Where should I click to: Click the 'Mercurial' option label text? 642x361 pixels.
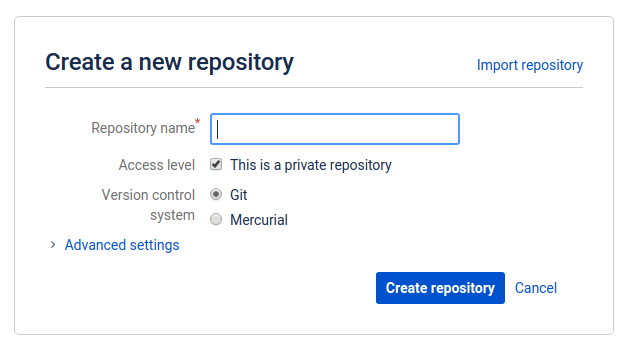(x=259, y=220)
